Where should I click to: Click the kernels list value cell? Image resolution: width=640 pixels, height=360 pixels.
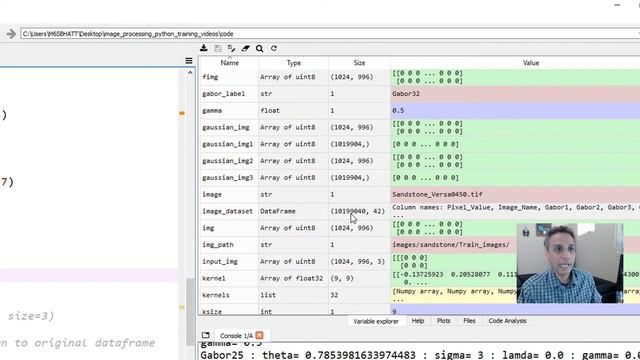[x=453, y=295]
